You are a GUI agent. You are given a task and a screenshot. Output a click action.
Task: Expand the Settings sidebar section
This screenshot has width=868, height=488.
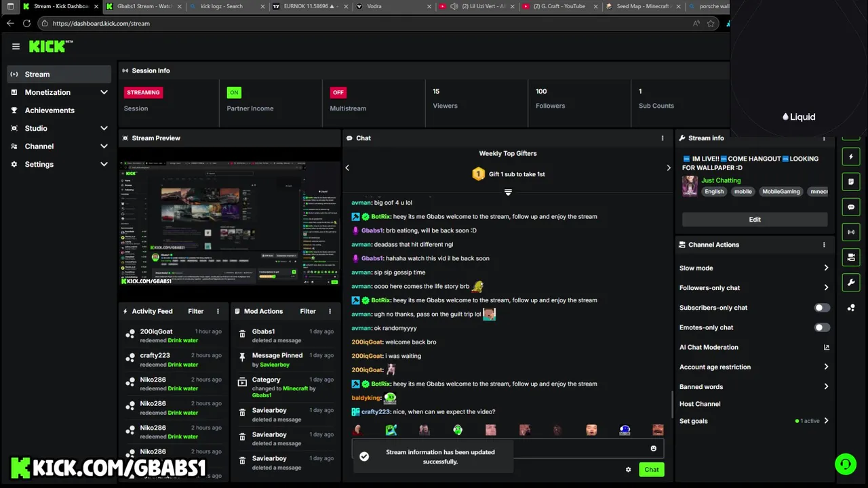(104, 164)
